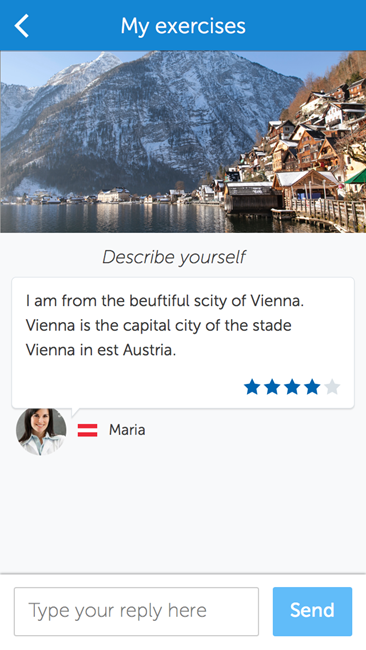This screenshot has width=366, height=650.
Task: Click the first rating star
Action: pyautogui.click(x=252, y=387)
